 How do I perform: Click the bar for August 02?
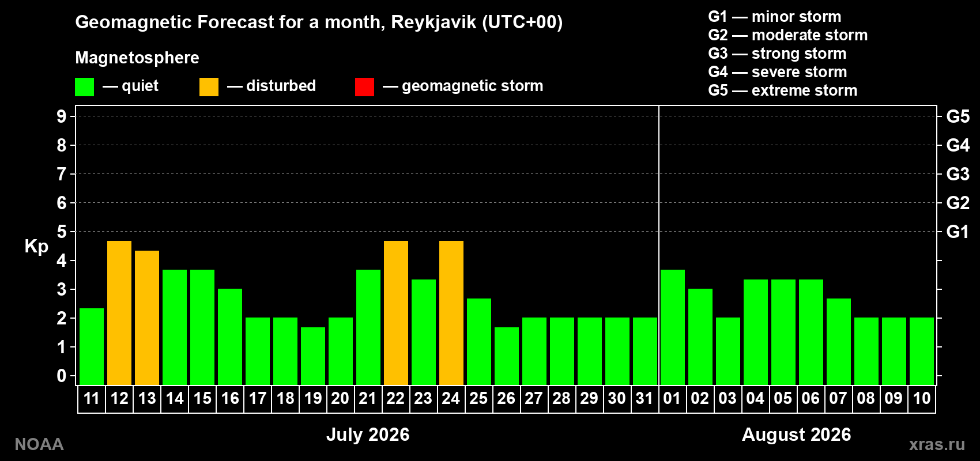point(700,337)
